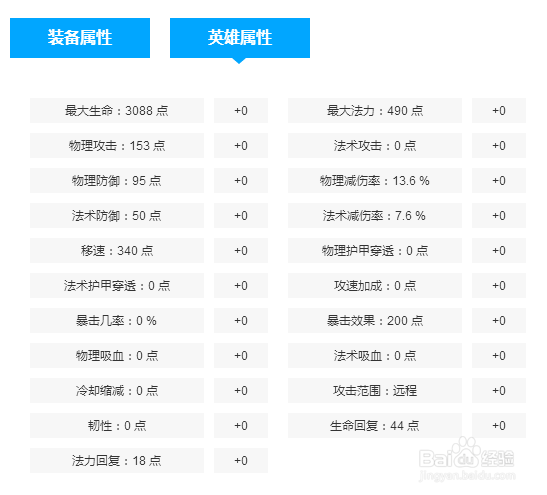
Task: Click the 冷却缩减：0 点 cell
Action: (x=117, y=391)
